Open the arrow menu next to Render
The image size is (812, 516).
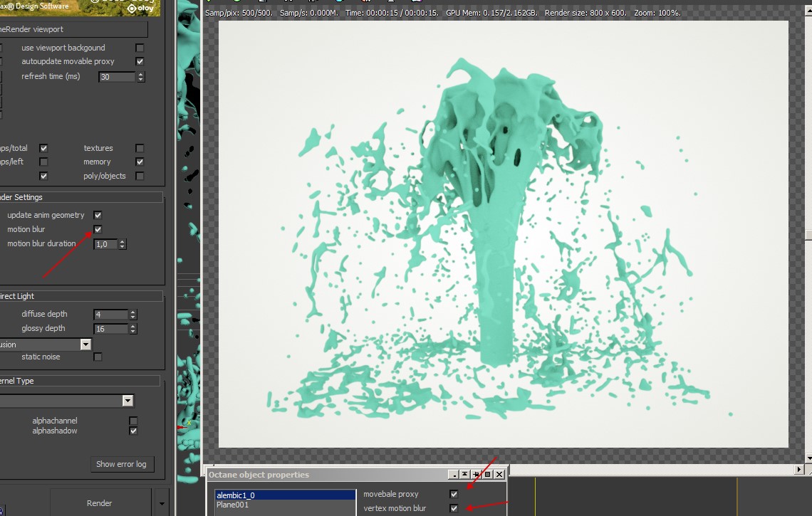click(x=162, y=503)
